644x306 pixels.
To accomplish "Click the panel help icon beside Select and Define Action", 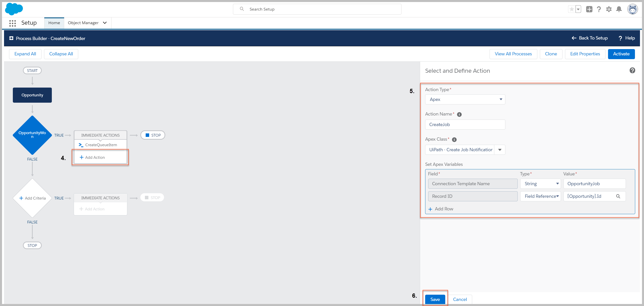I will (x=632, y=70).
